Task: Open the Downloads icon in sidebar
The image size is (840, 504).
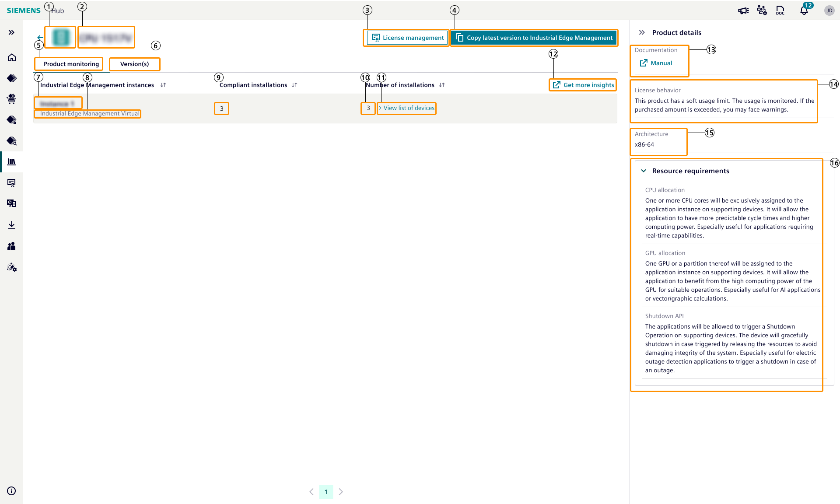Action: (12, 225)
